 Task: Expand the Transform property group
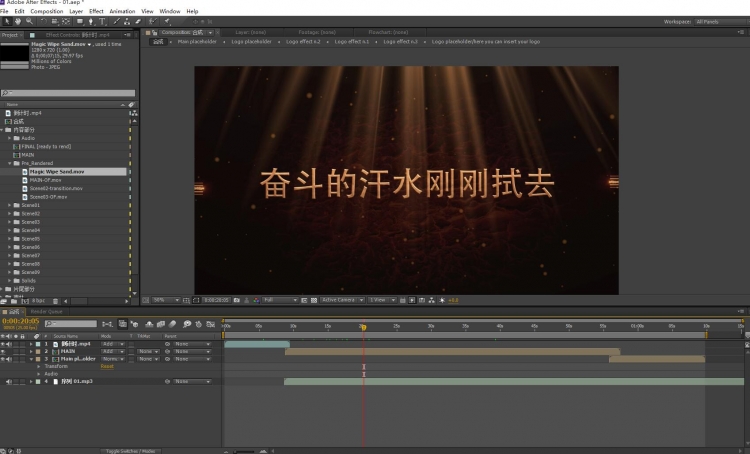(x=39, y=366)
